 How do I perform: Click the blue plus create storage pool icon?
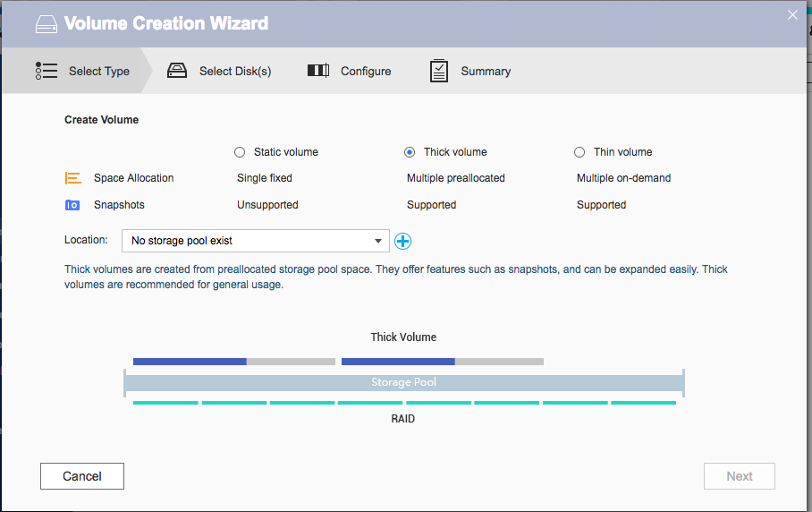402,241
